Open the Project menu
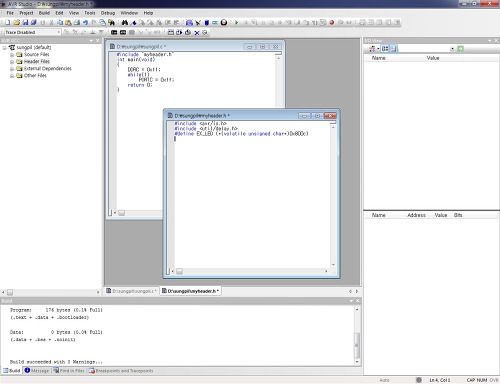The height and width of the screenshot is (384, 500). click(26, 13)
